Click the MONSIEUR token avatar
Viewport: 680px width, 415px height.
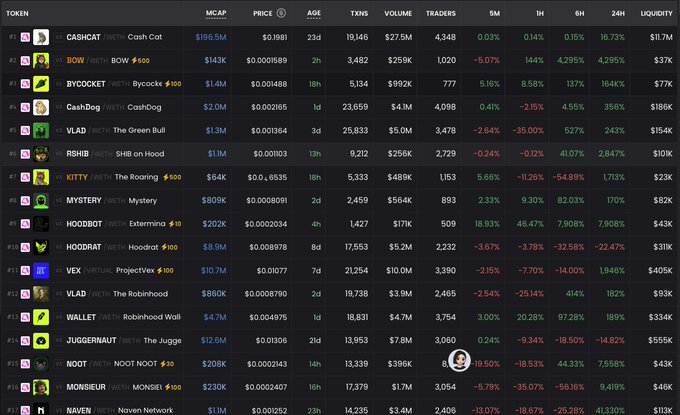[41, 387]
